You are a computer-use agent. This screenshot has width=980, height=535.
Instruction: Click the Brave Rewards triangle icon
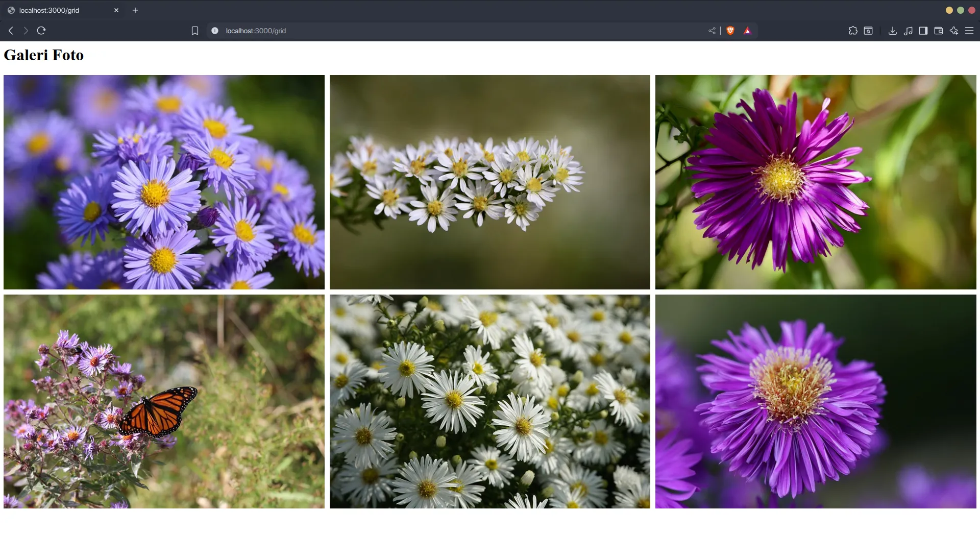747,31
